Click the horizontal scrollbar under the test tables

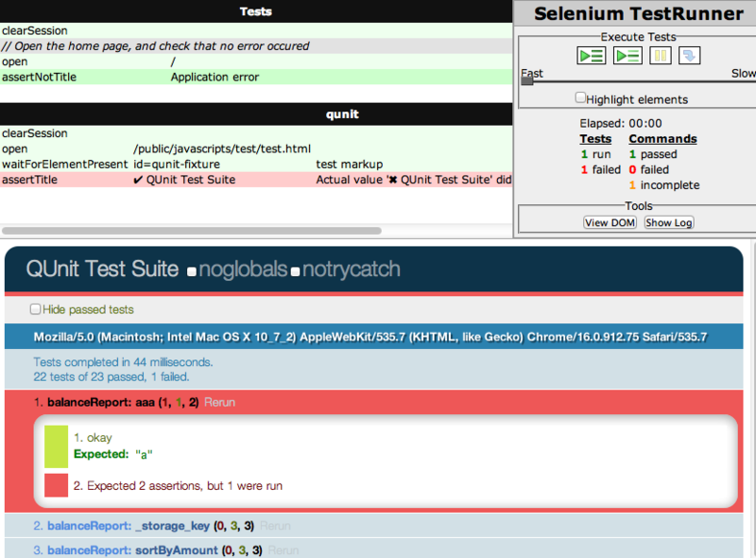point(192,231)
